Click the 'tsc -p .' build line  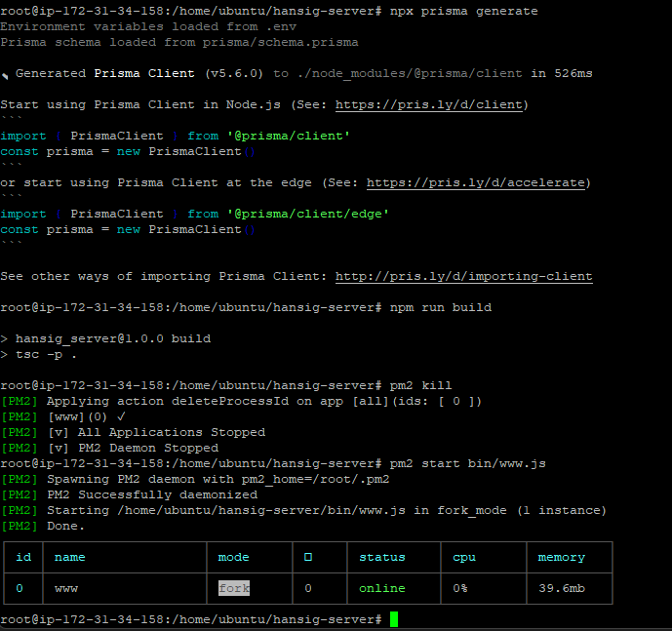click(46, 354)
